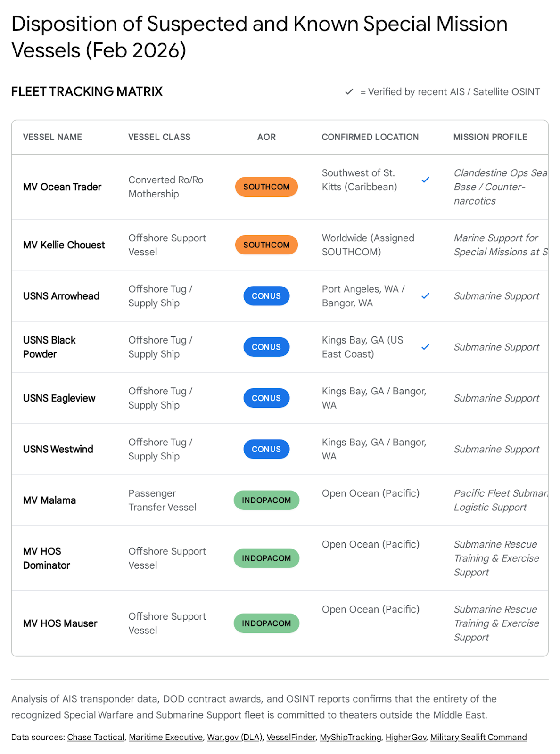Screen dimensions: 560x754
Task: Click the INDOPACOM badge for MV Malama
Action: point(266,500)
